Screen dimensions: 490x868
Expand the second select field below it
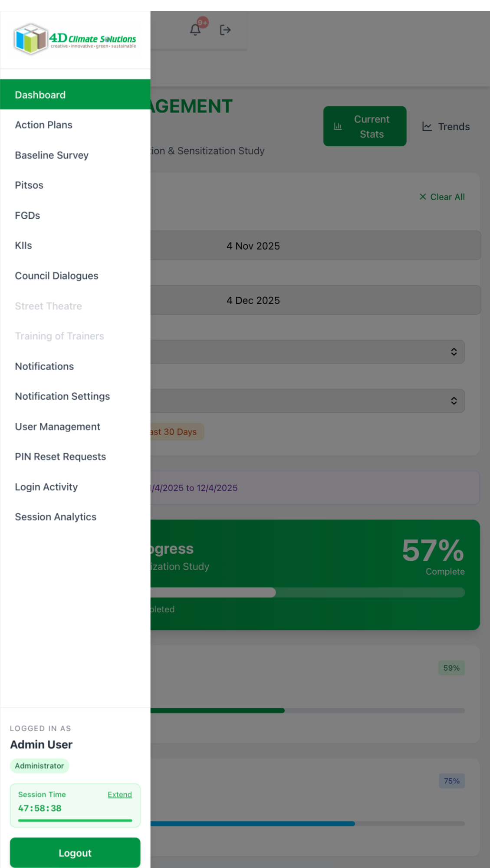click(x=454, y=401)
